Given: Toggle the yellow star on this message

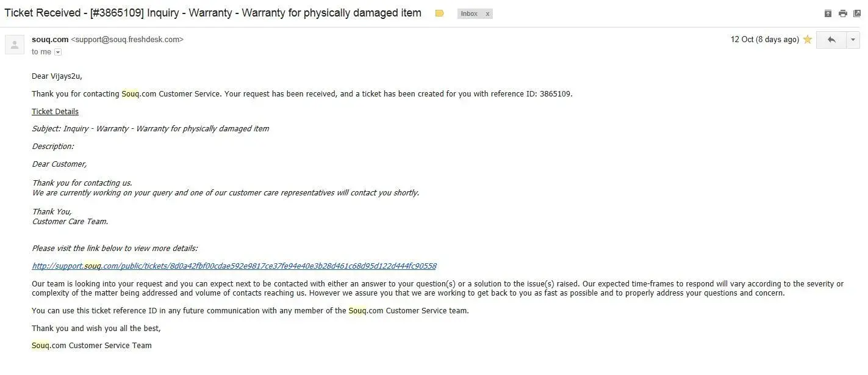Looking at the screenshot, I should (x=807, y=40).
